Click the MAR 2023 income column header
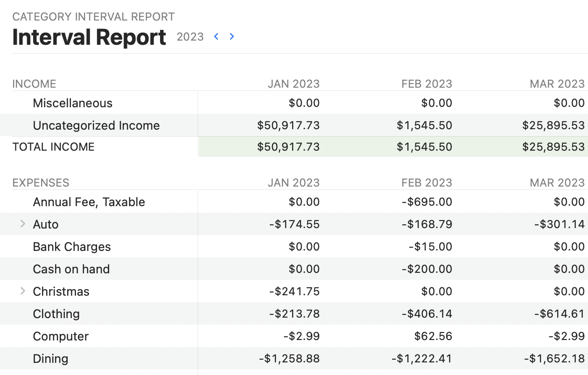588x375 pixels. click(557, 84)
